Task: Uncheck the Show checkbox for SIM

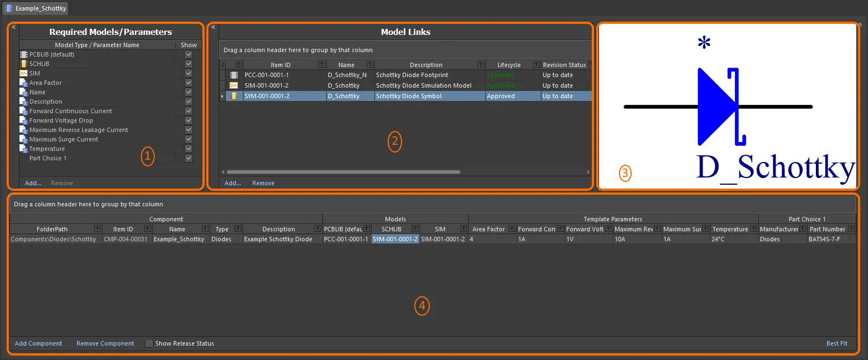Action: [188, 73]
